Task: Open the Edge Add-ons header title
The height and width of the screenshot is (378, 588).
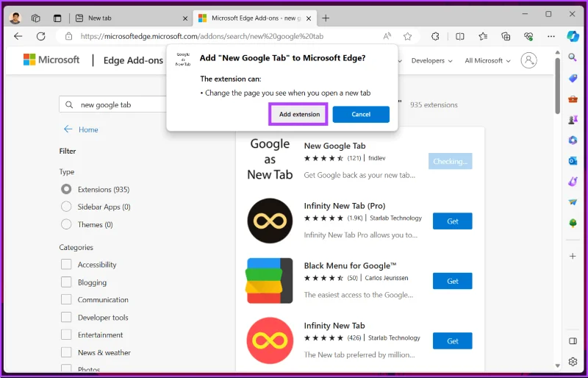Action: coord(133,60)
